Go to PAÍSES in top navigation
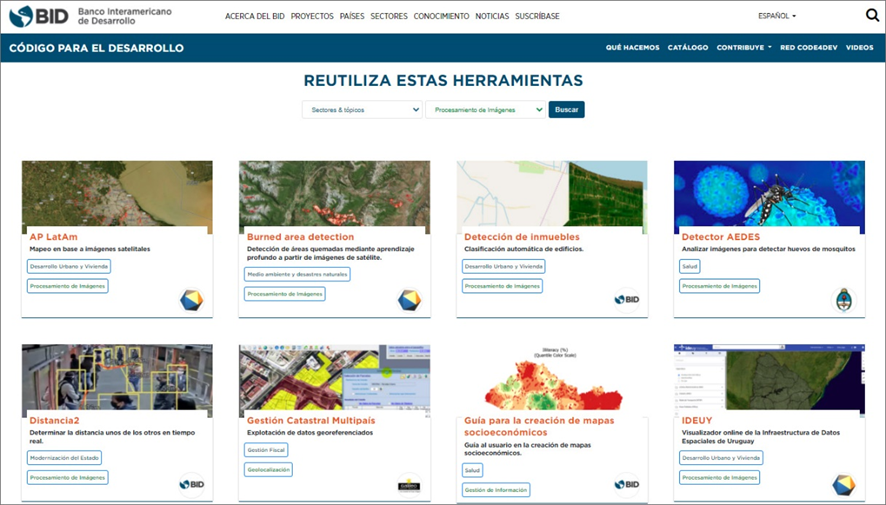The width and height of the screenshot is (886, 505). click(352, 16)
